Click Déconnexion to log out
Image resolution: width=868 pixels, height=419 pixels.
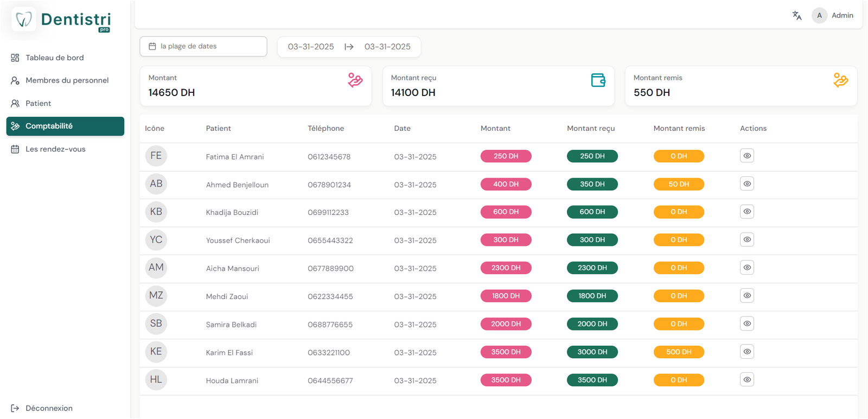(x=49, y=408)
